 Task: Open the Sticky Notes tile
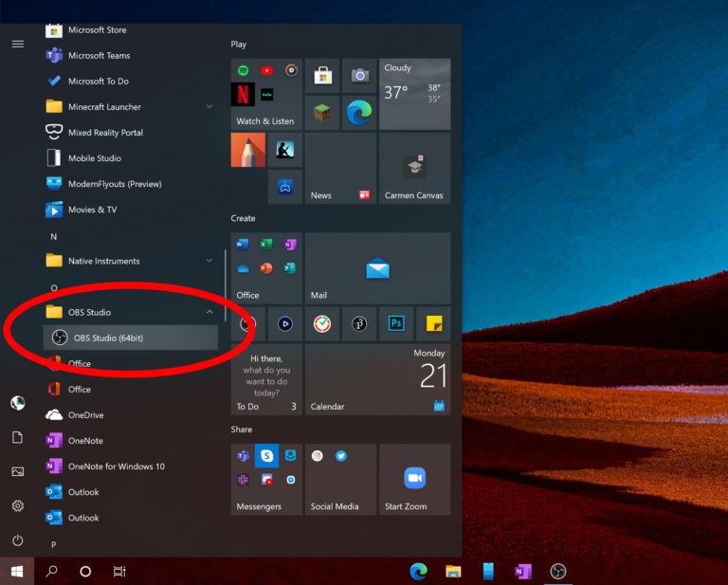(x=433, y=323)
